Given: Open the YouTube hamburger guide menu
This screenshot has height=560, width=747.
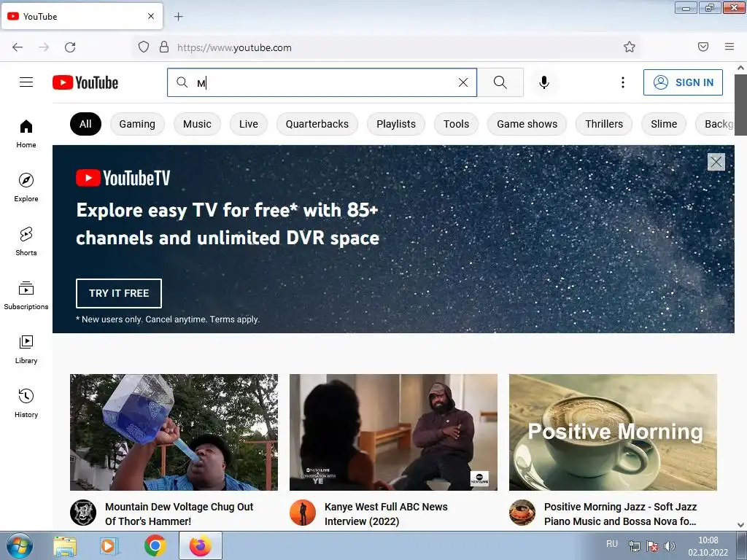Looking at the screenshot, I should coord(26,82).
